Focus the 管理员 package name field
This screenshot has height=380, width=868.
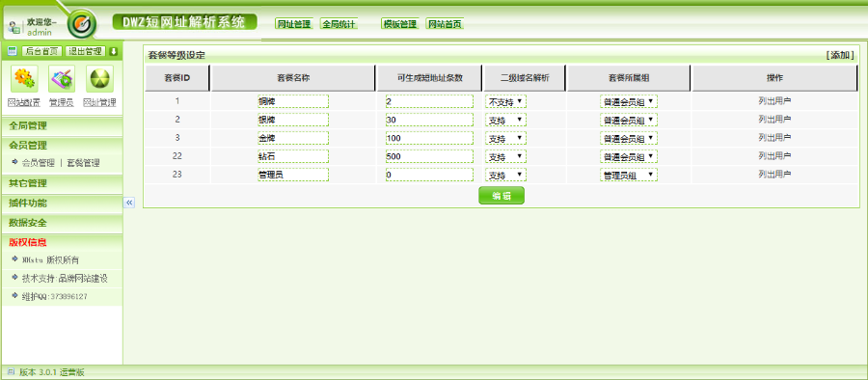tap(293, 175)
